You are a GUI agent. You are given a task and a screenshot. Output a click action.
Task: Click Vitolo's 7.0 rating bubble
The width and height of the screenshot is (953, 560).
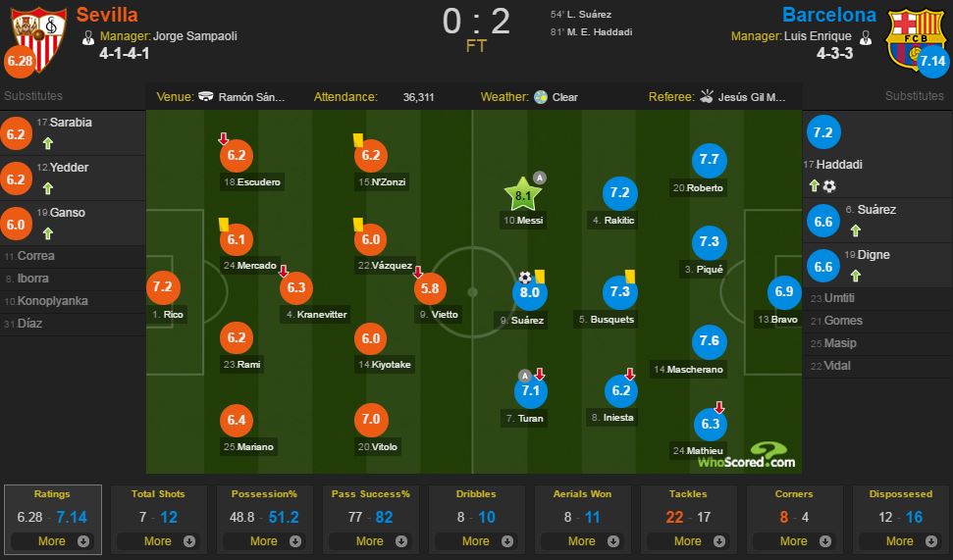[371, 420]
